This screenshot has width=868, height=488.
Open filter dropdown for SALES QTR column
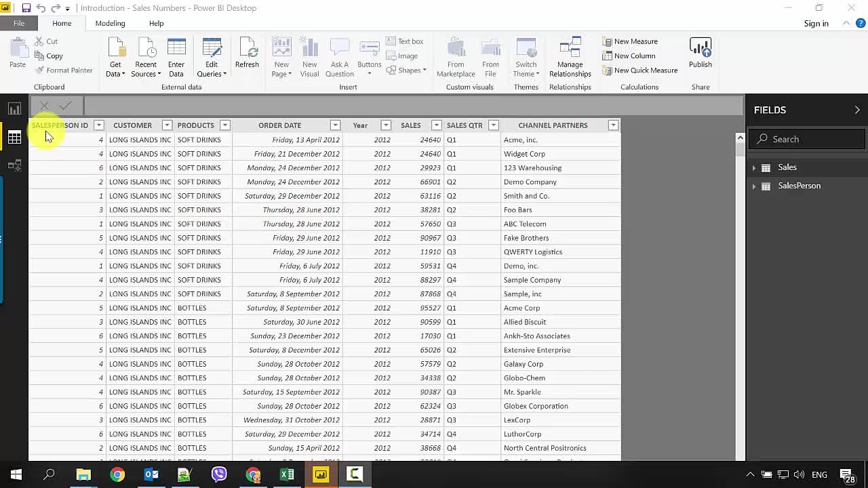pos(494,125)
